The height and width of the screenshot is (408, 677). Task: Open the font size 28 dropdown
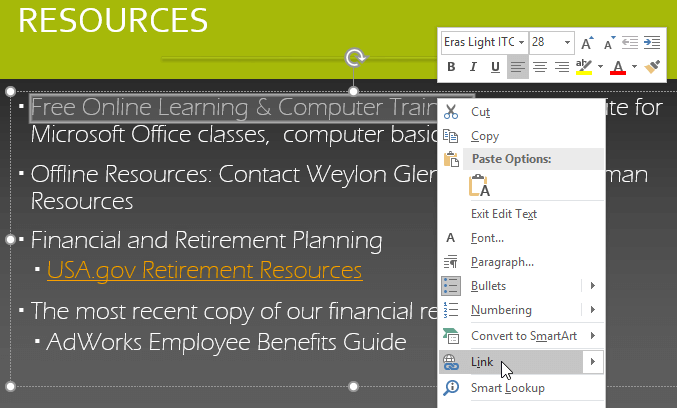pyautogui.click(x=567, y=42)
